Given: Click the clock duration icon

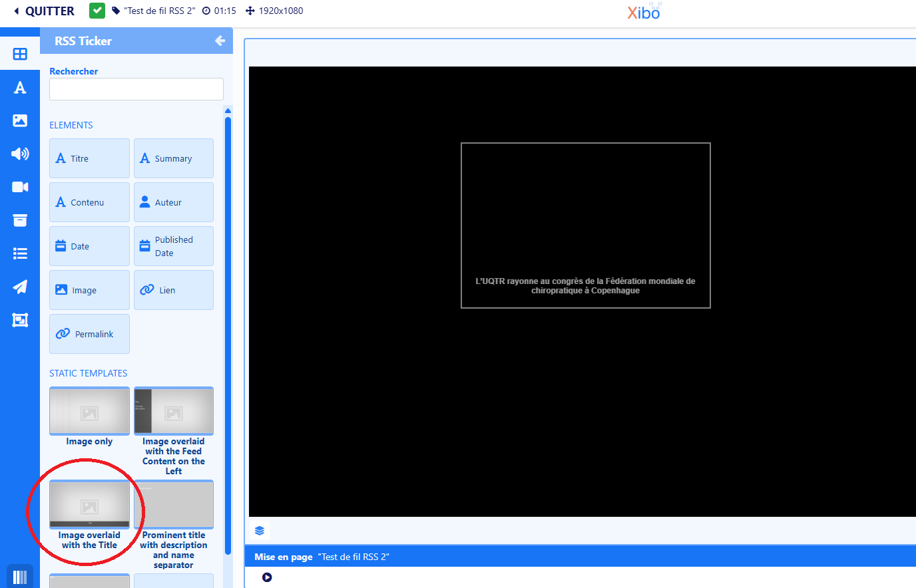Looking at the screenshot, I should point(206,11).
